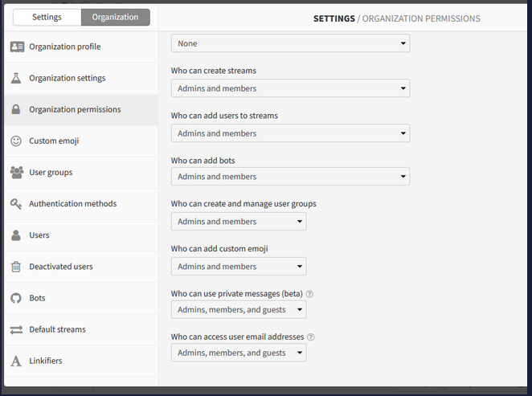Click the Organization profile card icon

click(17, 47)
